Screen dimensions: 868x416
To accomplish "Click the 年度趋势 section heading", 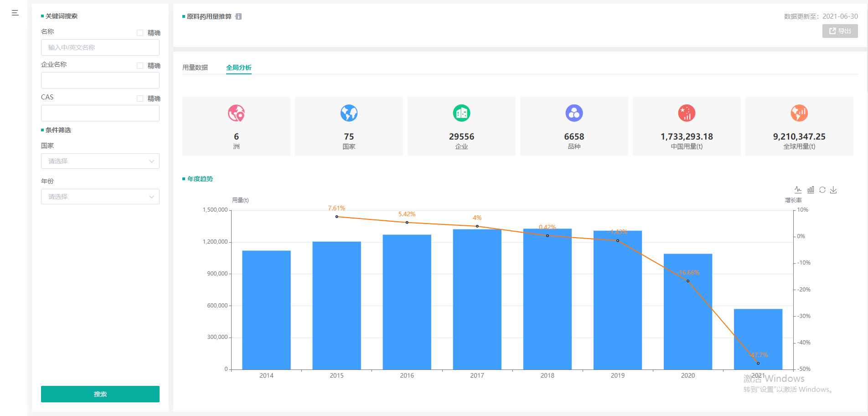I will pos(200,179).
